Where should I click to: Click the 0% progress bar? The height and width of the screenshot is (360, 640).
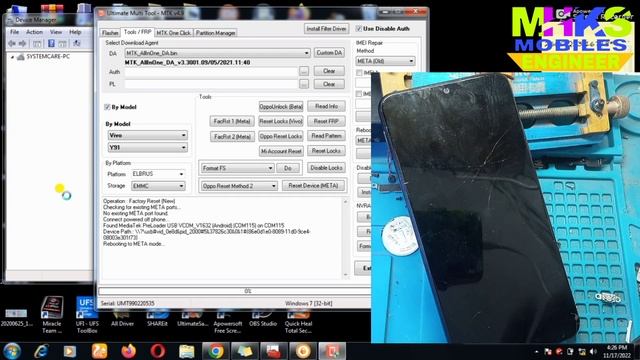[x=235, y=291]
